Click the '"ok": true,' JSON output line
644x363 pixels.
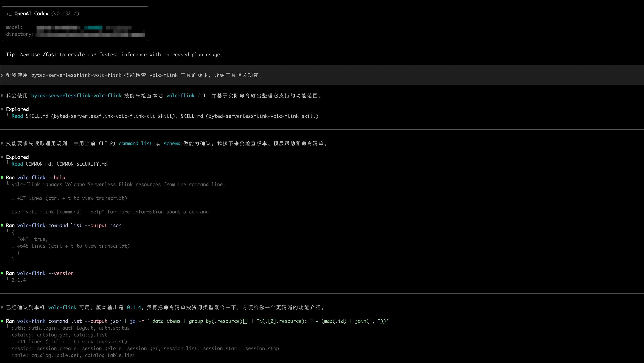pos(33,239)
